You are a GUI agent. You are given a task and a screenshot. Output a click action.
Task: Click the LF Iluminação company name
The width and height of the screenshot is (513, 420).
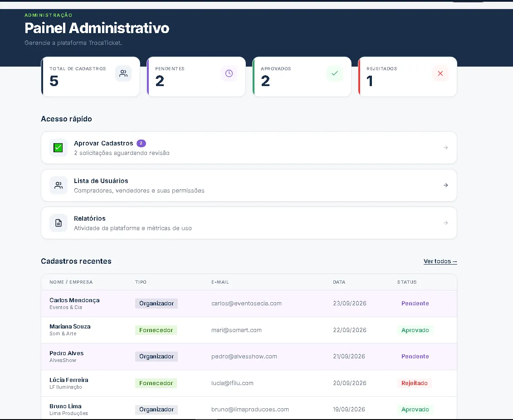point(66,387)
